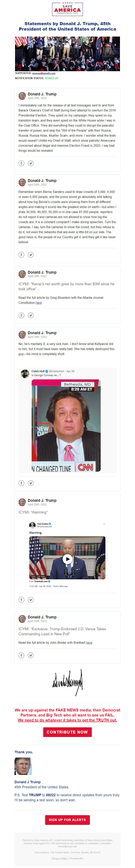This screenshot has width=135, height=868.
Task: Click Twitter icon under George Conway post
Action: (x=30, y=483)
